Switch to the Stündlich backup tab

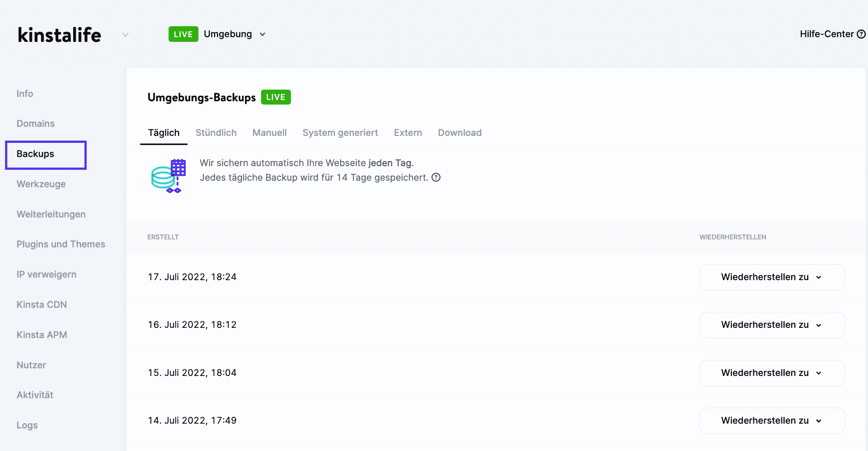[215, 133]
